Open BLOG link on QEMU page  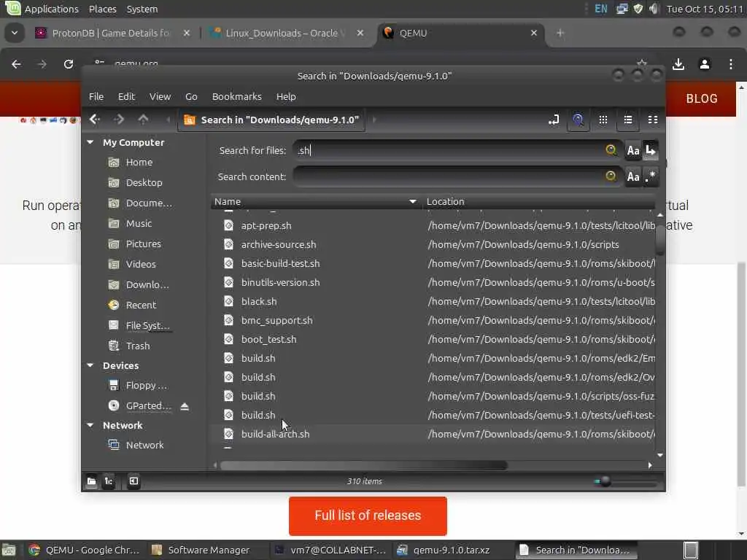[701, 98]
